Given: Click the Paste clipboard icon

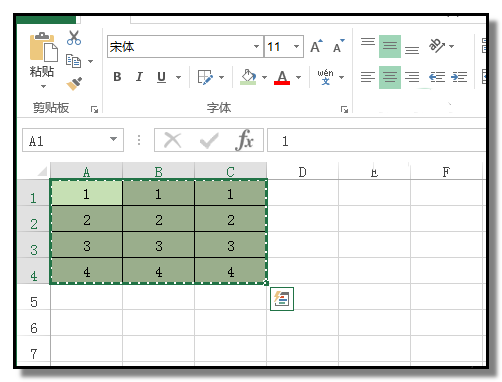Looking at the screenshot, I should pos(43,47).
